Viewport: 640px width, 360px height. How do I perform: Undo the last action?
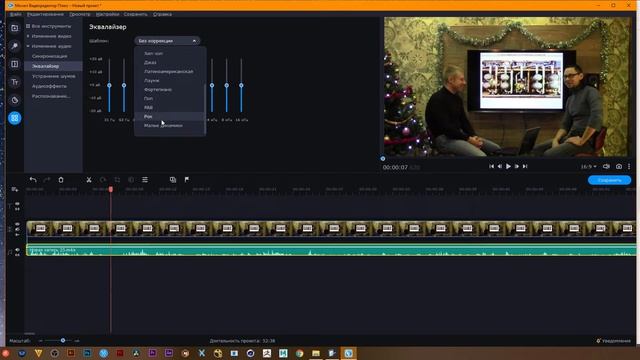coord(33,180)
